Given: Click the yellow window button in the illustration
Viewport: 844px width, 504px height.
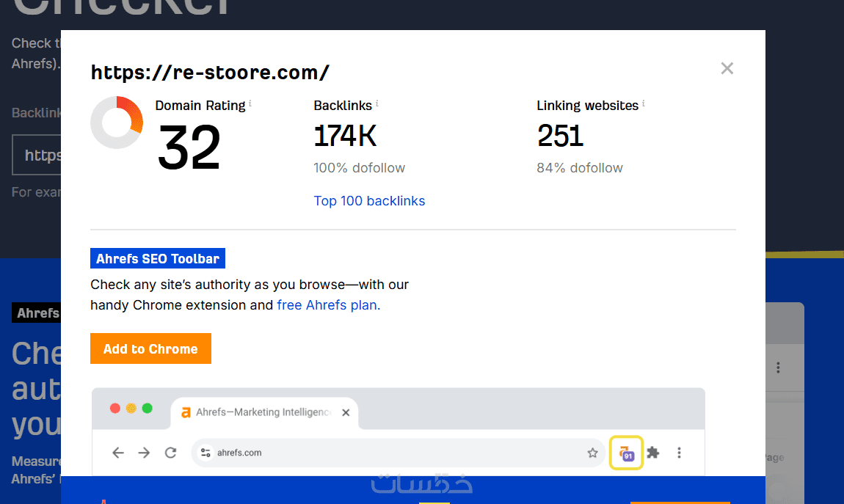Looking at the screenshot, I should tap(131, 408).
